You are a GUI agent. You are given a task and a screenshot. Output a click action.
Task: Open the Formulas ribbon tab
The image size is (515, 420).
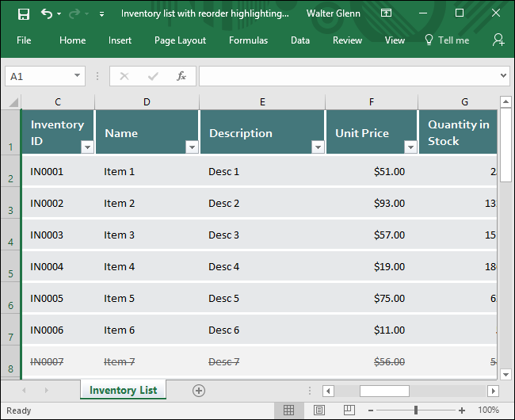pyautogui.click(x=248, y=40)
